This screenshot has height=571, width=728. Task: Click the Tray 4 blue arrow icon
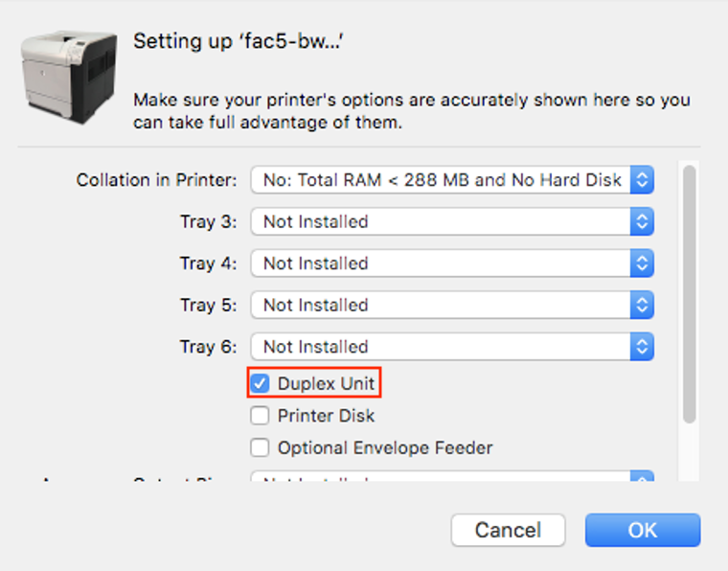click(x=642, y=263)
